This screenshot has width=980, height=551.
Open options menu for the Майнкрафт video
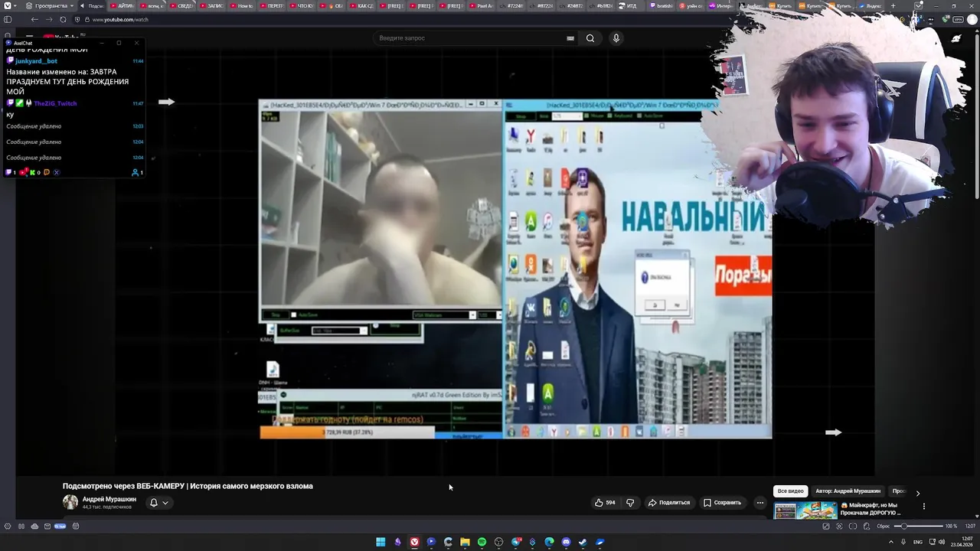(923, 506)
